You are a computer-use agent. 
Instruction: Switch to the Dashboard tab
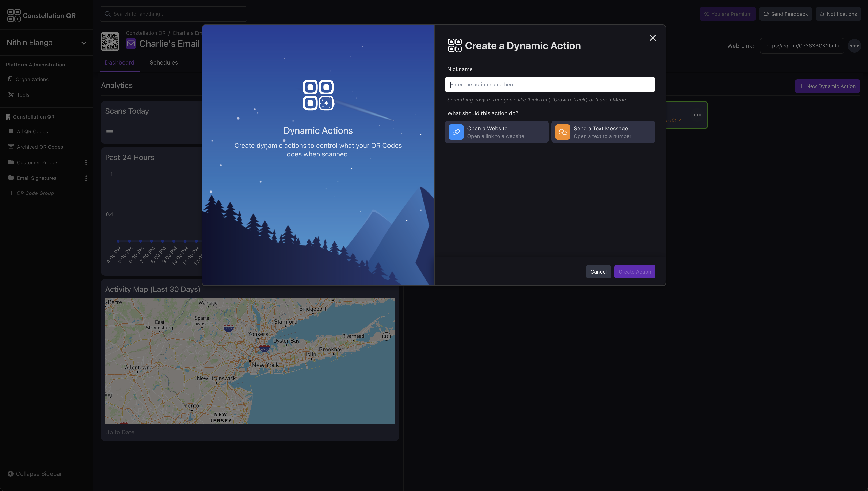click(119, 63)
